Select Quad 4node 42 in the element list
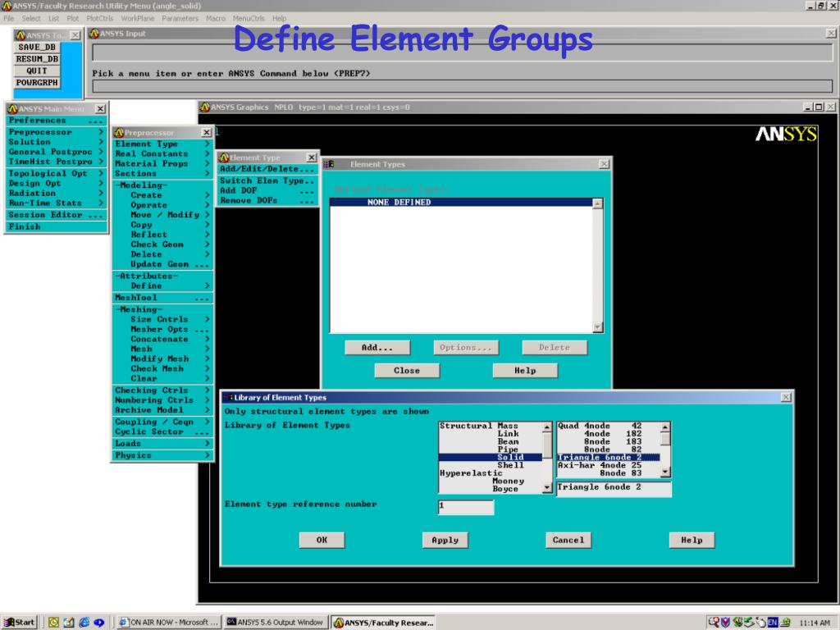Image resolution: width=840 pixels, height=630 pixels. pos(609,426)
